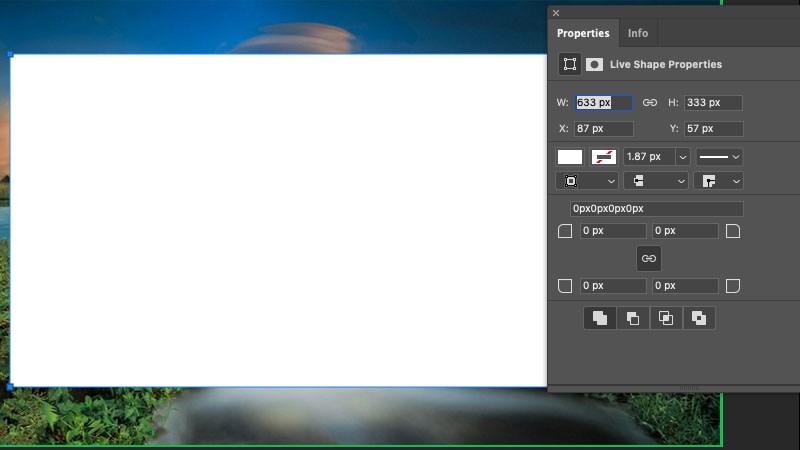Open the stroke width dropdown arrow
The image size is (800, 450).
pyautogui.click(x=682, y=157)
